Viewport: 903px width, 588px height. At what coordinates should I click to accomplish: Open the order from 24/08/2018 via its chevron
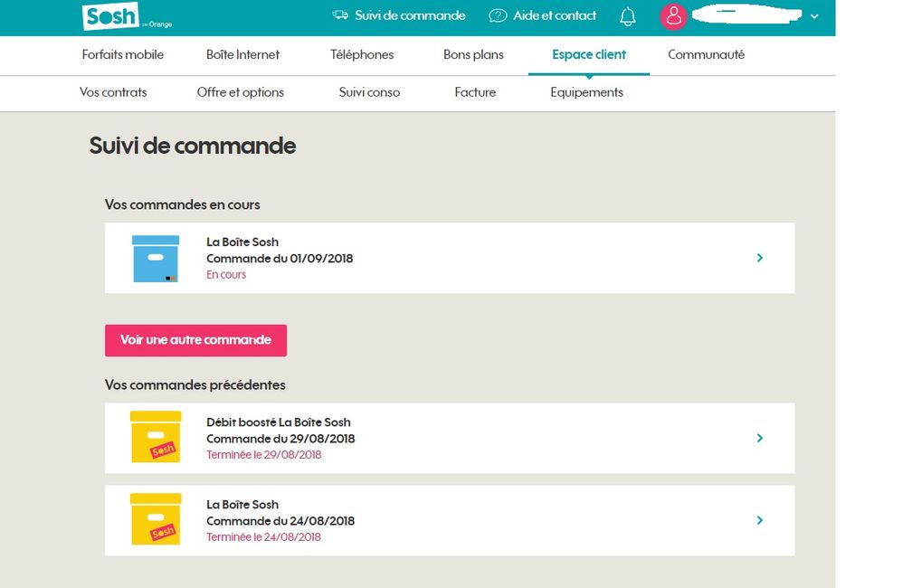(x=760, y=520)
